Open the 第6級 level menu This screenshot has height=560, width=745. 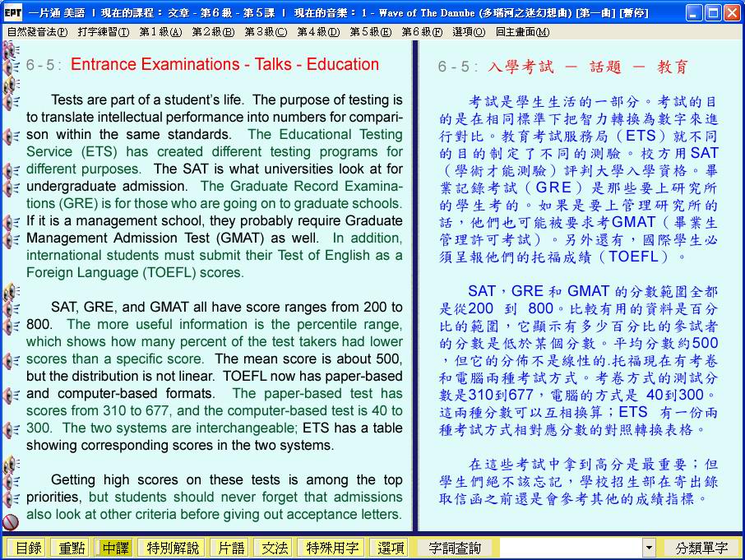pyautogui.click(x=421, y=31)
